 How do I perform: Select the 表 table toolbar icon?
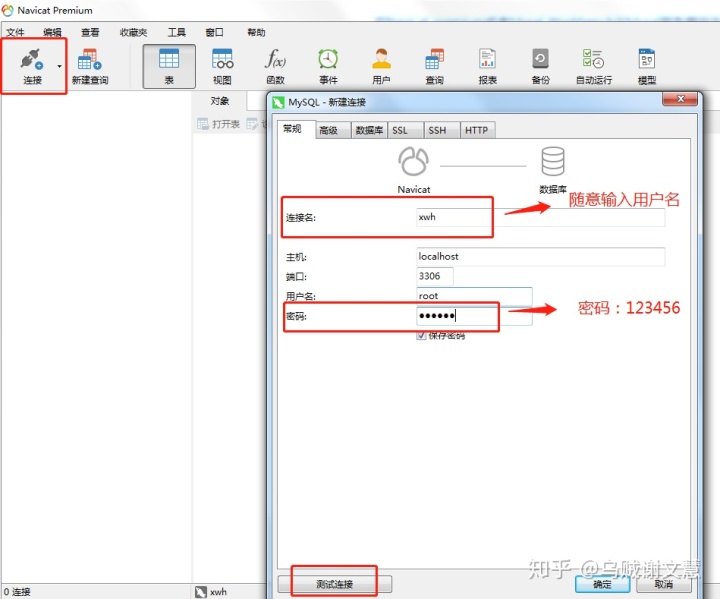click(x=169, y=67)
